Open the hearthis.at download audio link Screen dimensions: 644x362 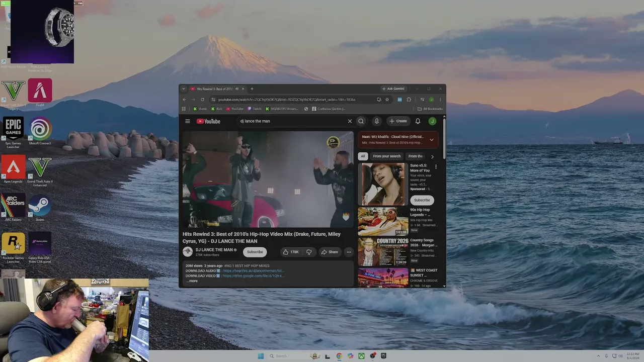click(x=254, y=271)
